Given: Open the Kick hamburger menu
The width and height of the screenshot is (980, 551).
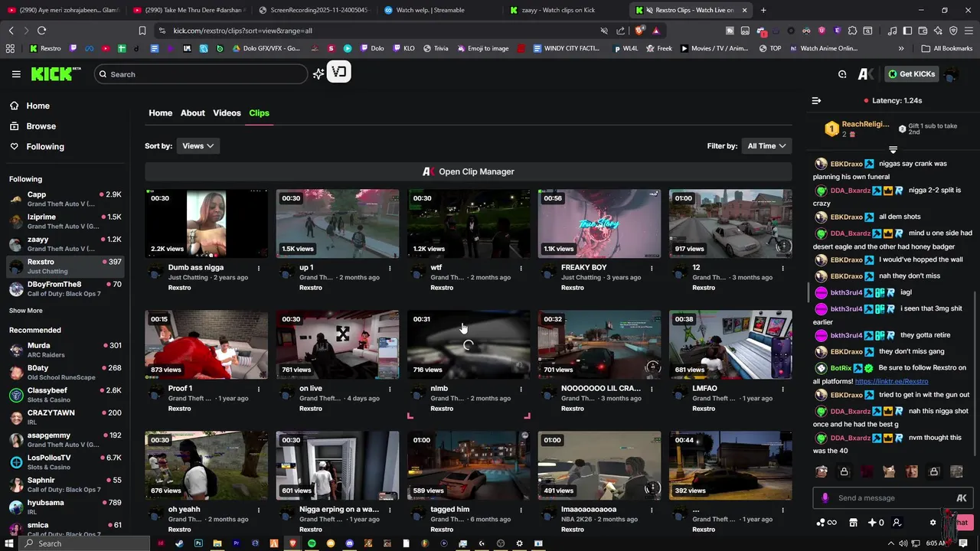Looking at the screenshot, I should coord(16,74).
